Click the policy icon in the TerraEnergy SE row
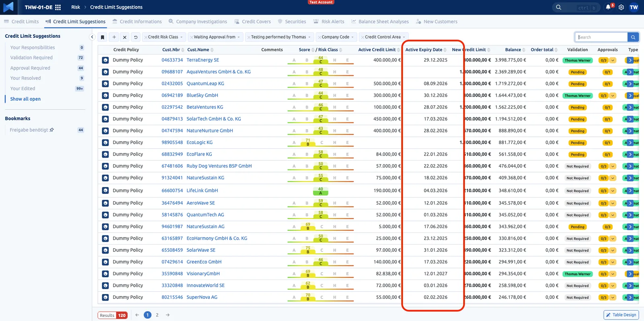 [x=105, y=60]
